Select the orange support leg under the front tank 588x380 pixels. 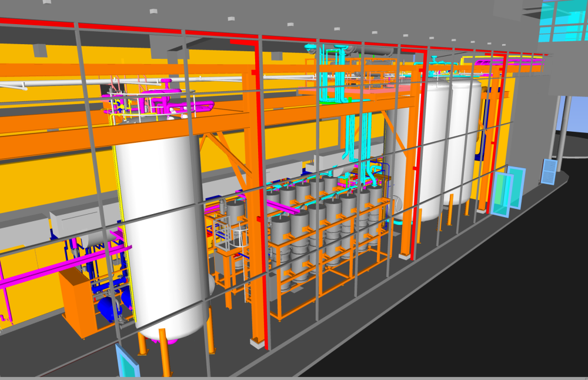tap(164, 353)
